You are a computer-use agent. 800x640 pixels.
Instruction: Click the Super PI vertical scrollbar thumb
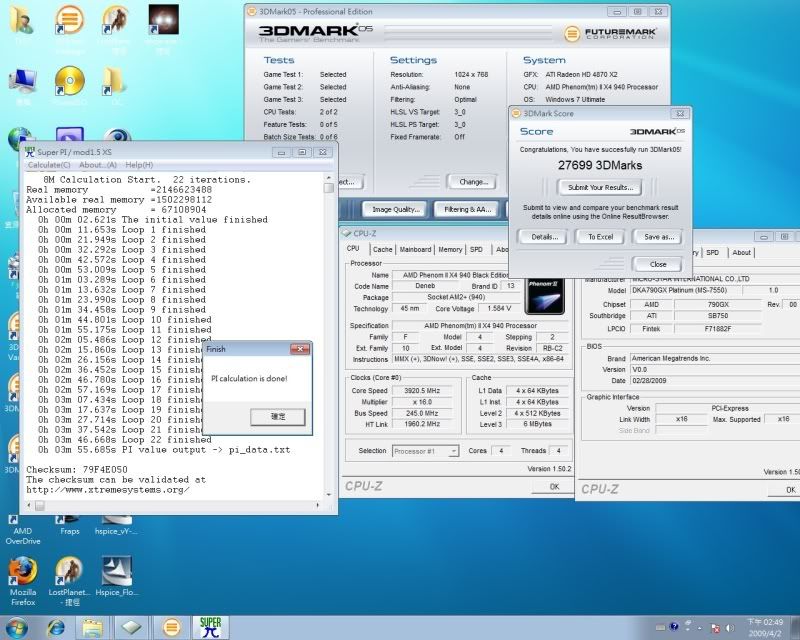(x=329, y=188)
